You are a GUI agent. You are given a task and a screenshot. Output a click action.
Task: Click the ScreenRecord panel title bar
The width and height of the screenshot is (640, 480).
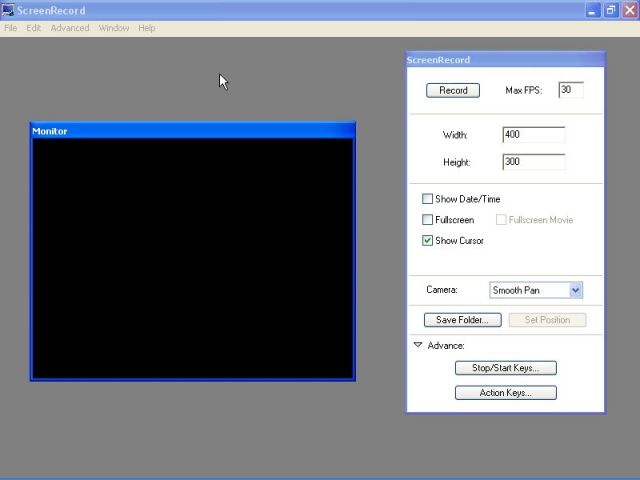tap(505, 60)
